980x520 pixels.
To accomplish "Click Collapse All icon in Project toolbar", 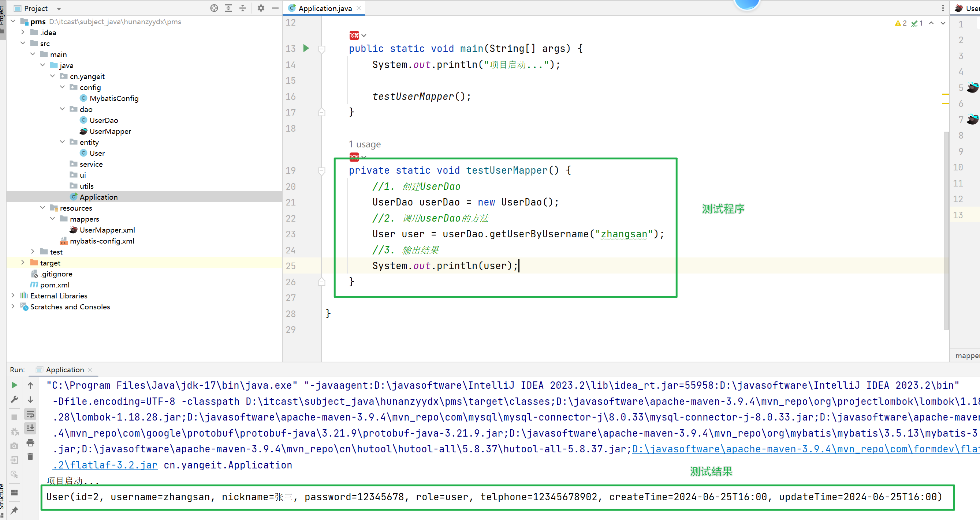I will (x=243, y=8).
